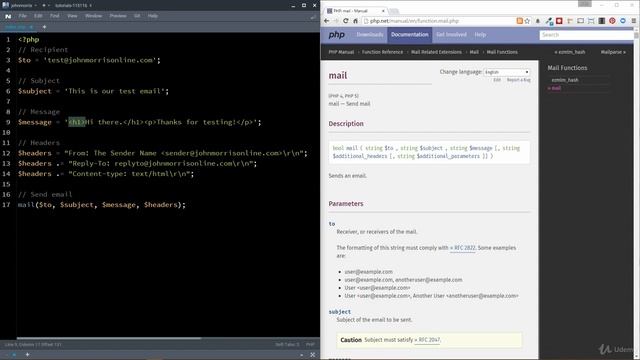
Task: Click the Soft Tabs status bar entry
Action: pos(287,344)
